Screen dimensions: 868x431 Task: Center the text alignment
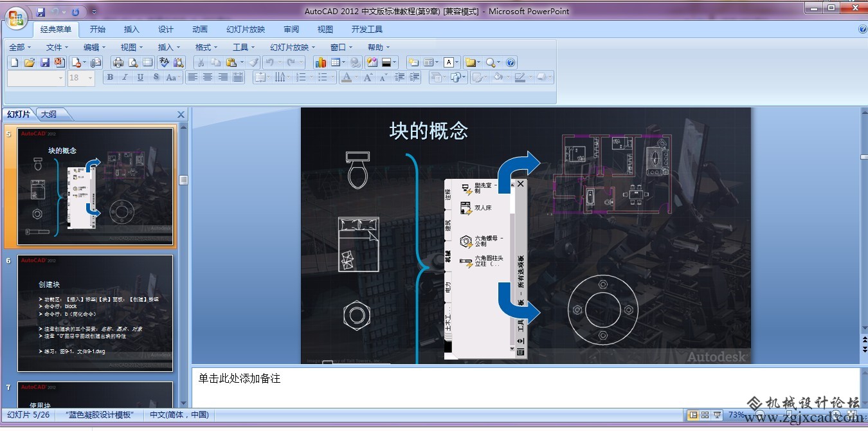[x=208, y=77]
